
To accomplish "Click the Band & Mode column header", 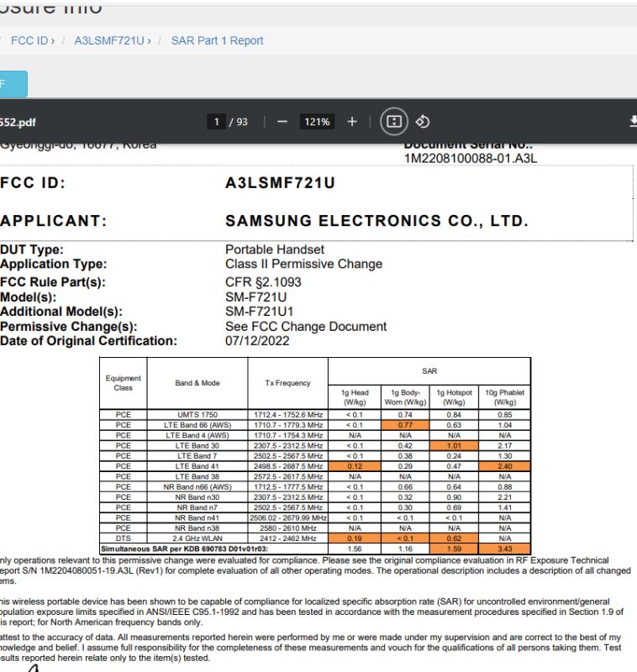I will click(x=197, y=383).
